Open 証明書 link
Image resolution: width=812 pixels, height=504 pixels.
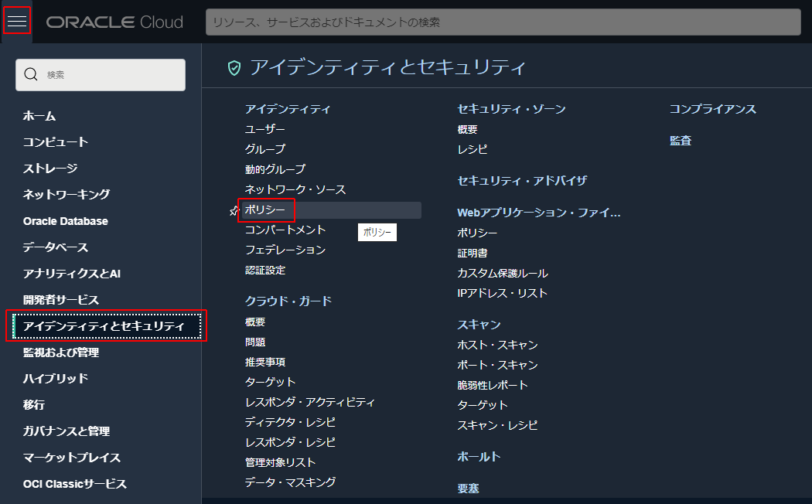tap(473, 253)
